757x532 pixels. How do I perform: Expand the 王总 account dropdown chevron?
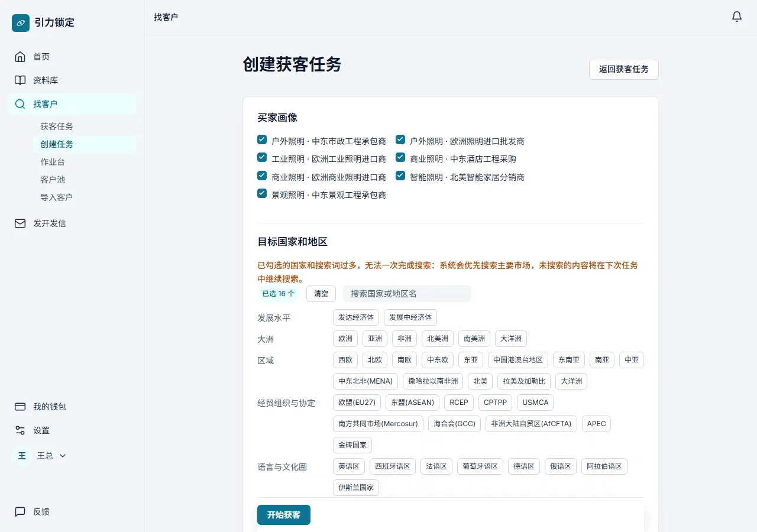[x=63, y=456]
